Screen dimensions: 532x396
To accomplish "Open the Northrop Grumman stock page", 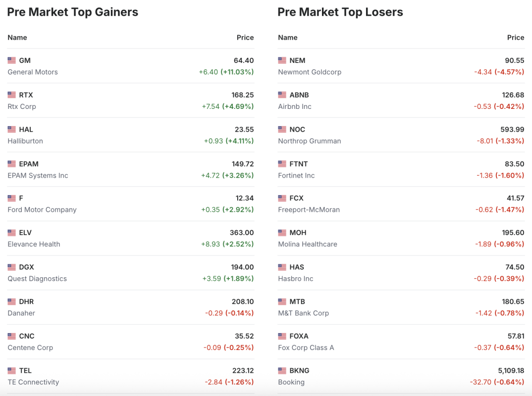I will point(310,141).
